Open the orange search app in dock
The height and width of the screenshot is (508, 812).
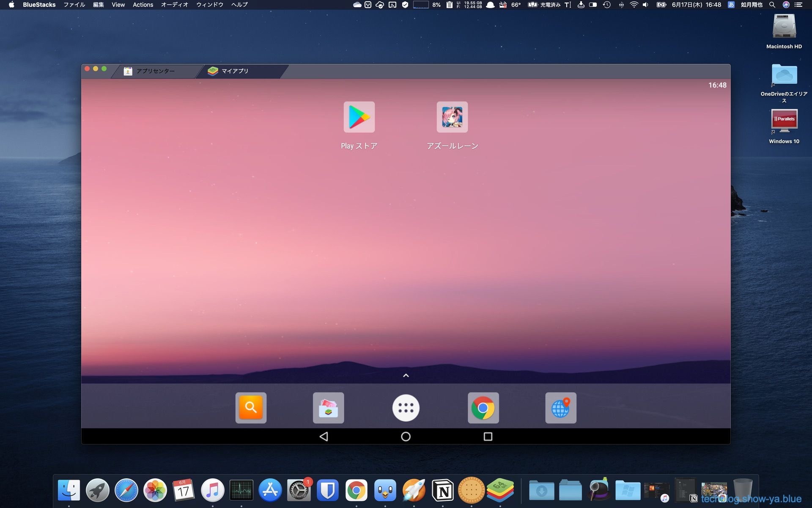pyautogui.click(x=251, y=408)
